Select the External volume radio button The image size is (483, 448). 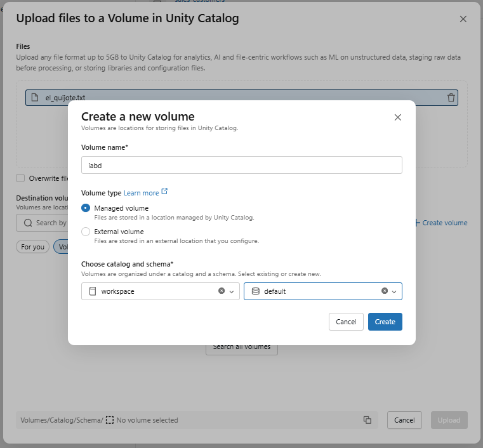click(86, 232)
